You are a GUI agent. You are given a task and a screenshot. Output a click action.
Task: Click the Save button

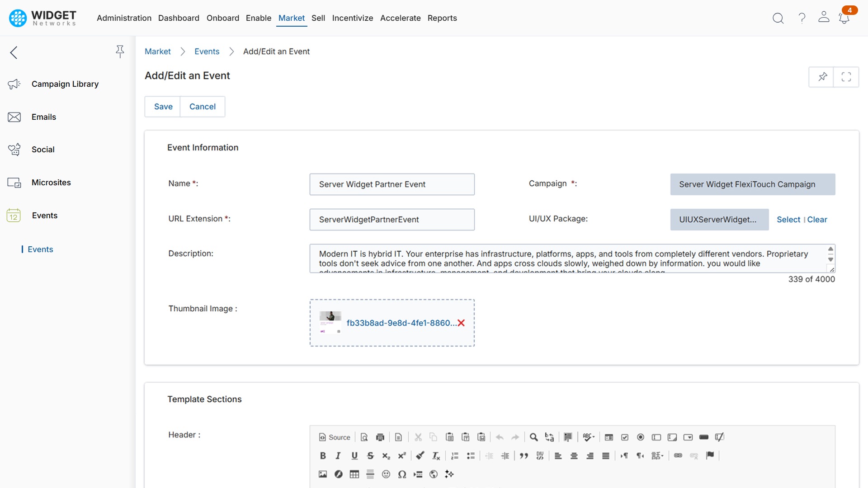tap(163, 107)
